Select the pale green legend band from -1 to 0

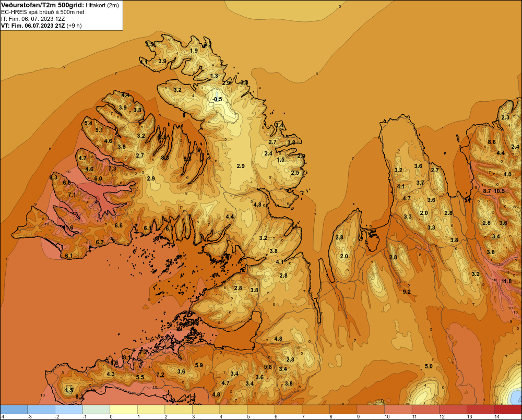pos(96,410)
